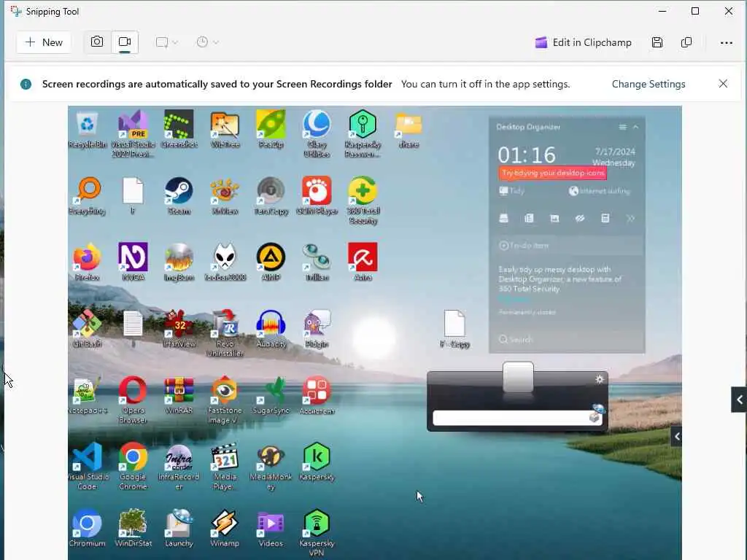This screenshot has width=747, height=560.
Task: Expand the side chevron at the Snipping Tool's right edge
Action: click(x=739, y=400)
